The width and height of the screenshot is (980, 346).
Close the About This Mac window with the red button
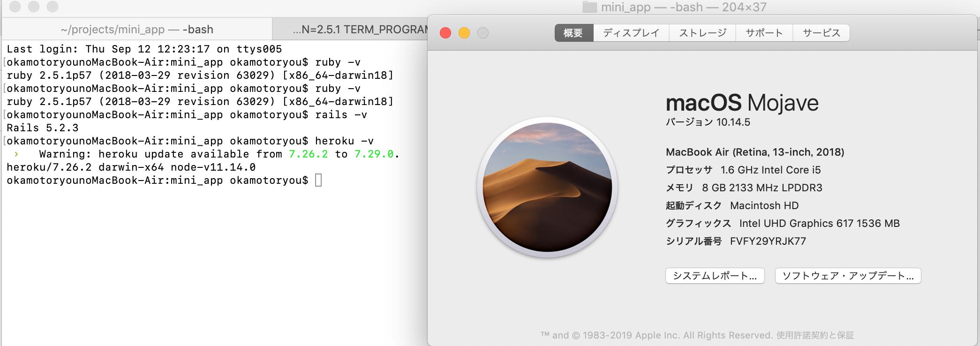click(445, 33)
